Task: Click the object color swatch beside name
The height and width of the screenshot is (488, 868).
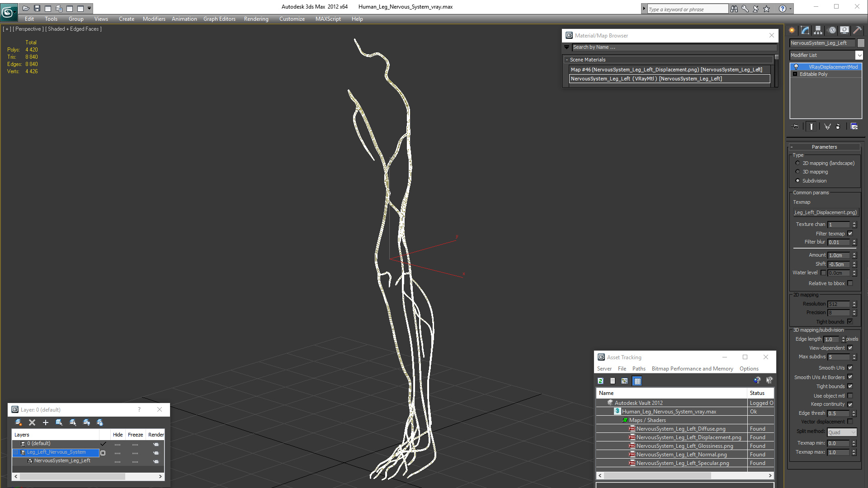Action: [861, 43]
